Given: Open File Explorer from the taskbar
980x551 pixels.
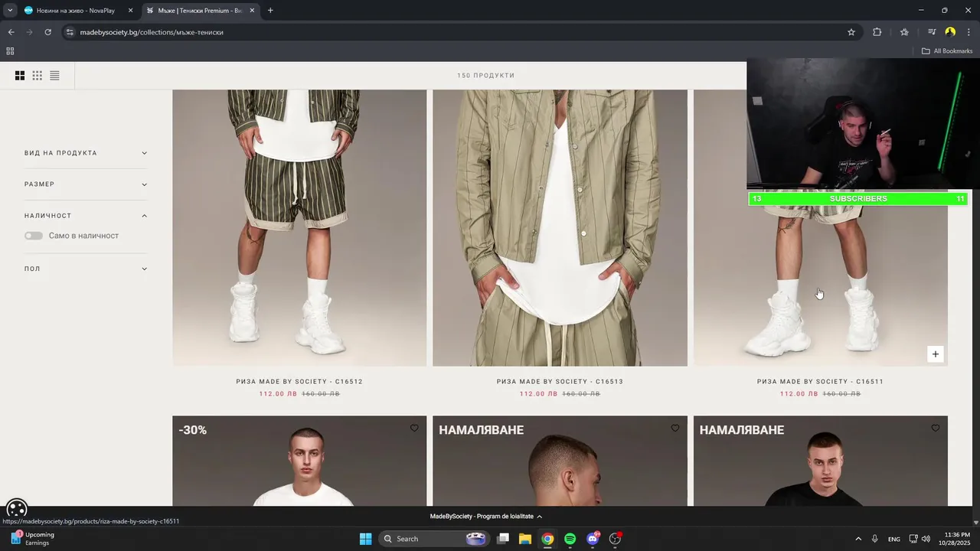Looking at the screenshot, I should [524, 539].
